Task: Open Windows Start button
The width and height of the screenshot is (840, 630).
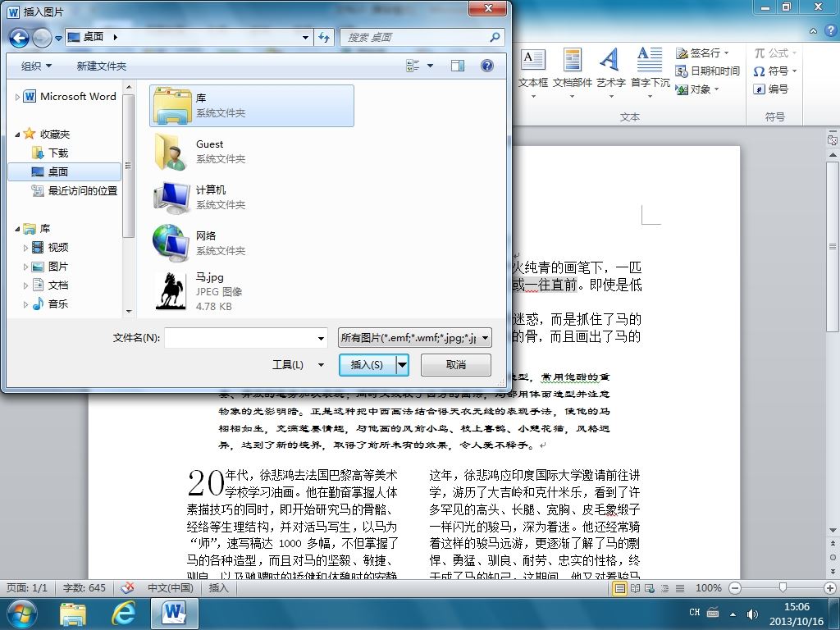Action: coord(21,614)
